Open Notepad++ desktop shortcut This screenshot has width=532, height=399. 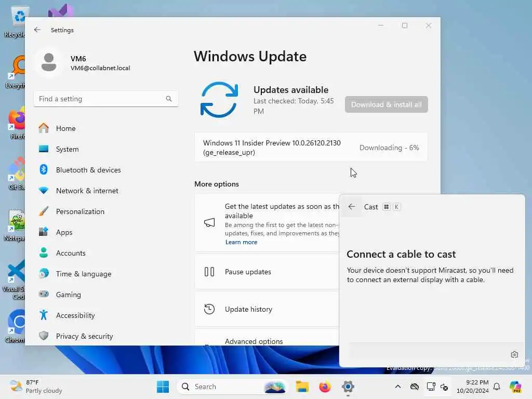(x=14, y=225)
